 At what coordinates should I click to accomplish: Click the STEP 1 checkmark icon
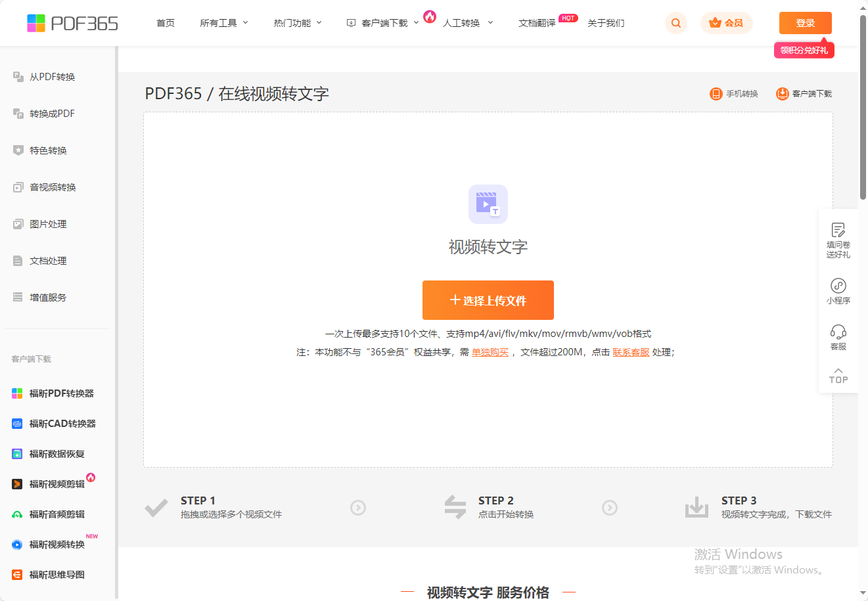pyautogui.click(x=156, y=508)
